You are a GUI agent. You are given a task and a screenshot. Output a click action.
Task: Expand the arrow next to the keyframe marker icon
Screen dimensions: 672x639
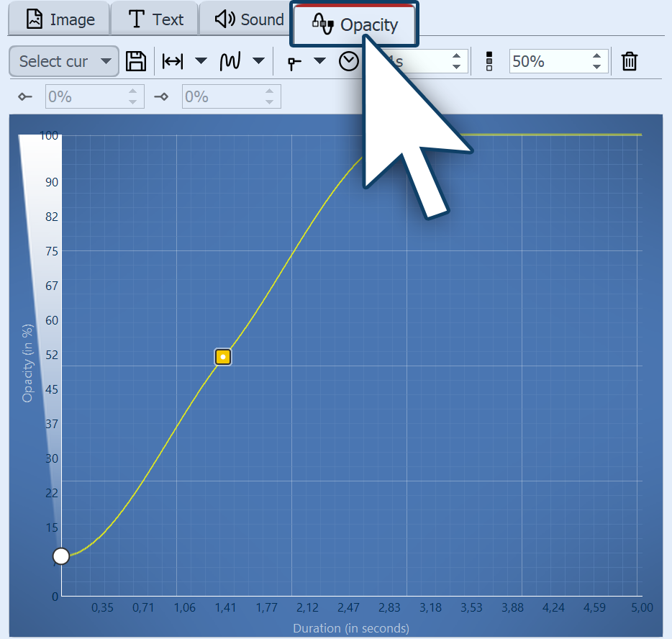pyautogui.click(x=319, y=62)
